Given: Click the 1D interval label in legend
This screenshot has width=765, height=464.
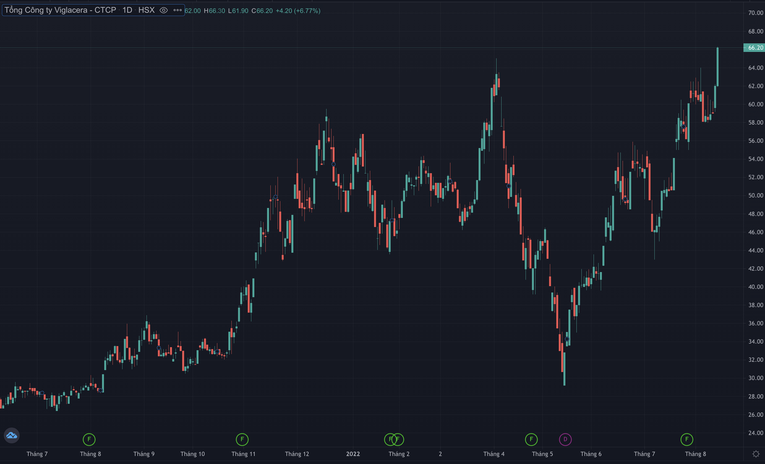Looking at the screenshot, I should tap(126, 9).
